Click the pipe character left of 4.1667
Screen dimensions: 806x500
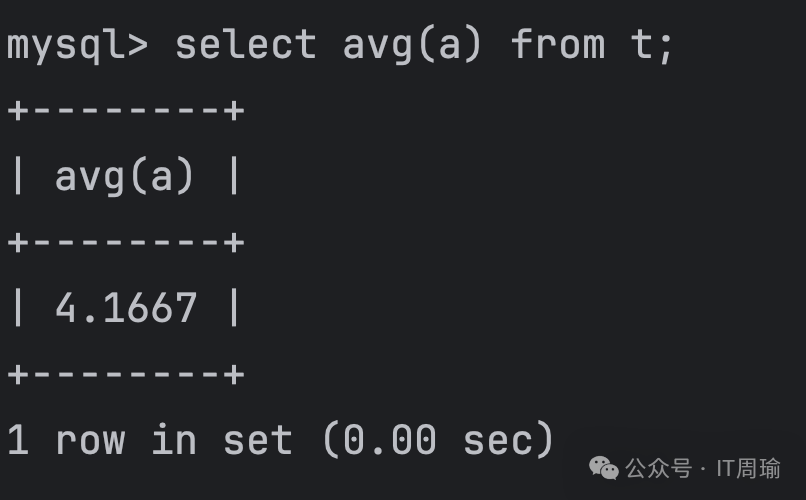(18, 308)
